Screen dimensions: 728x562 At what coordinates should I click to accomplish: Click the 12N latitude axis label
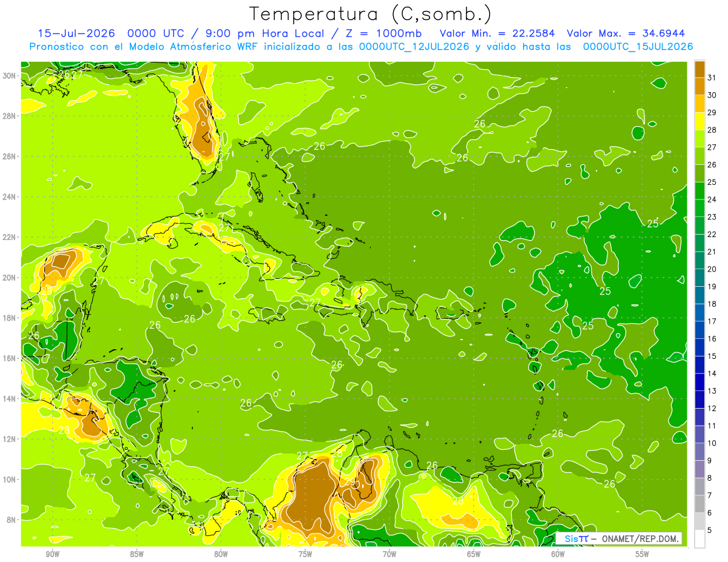point(10,438)
